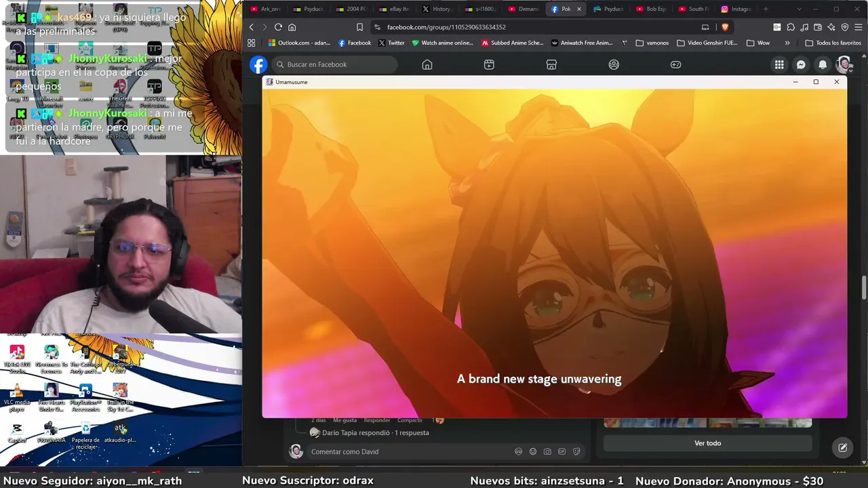Viewport: 868px width, 488px height.
Task: Open the Papelera de reciclaje icon
Action: (x=85, y=435)
